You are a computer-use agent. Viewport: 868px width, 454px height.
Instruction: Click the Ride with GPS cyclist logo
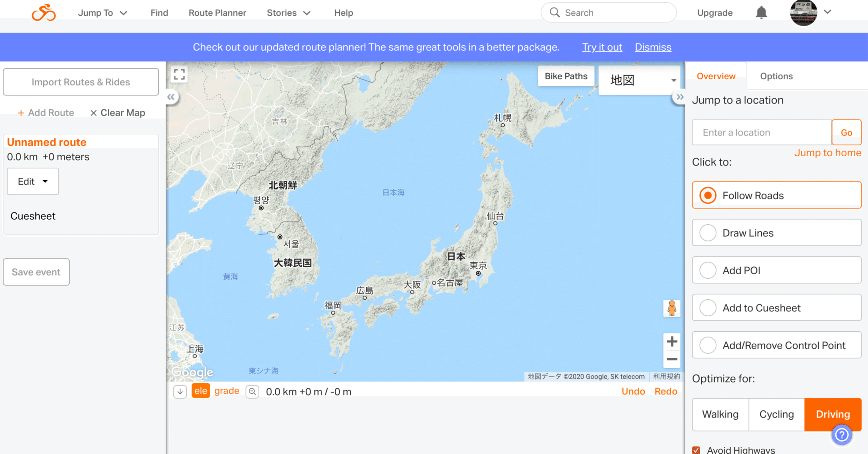(x=44, y=13)
